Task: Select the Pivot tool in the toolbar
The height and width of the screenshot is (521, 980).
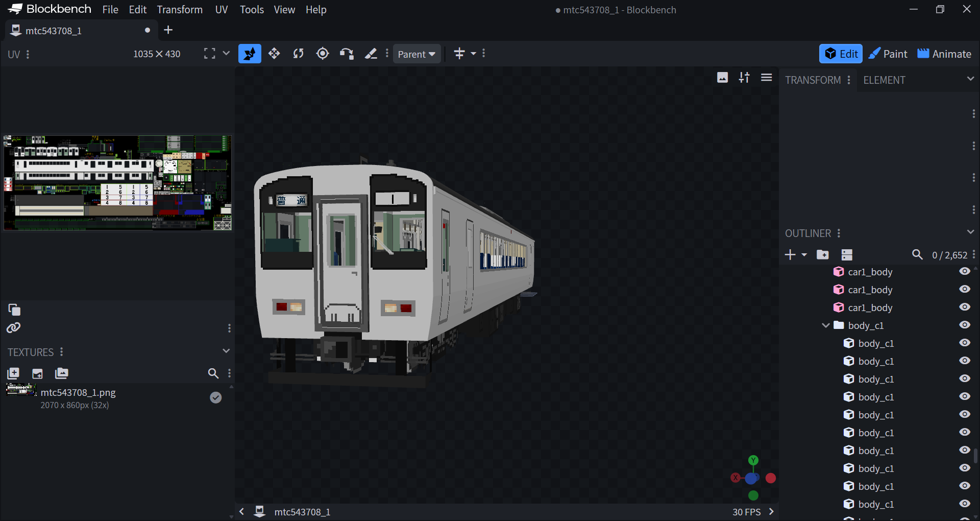Action: coord(323,54)
